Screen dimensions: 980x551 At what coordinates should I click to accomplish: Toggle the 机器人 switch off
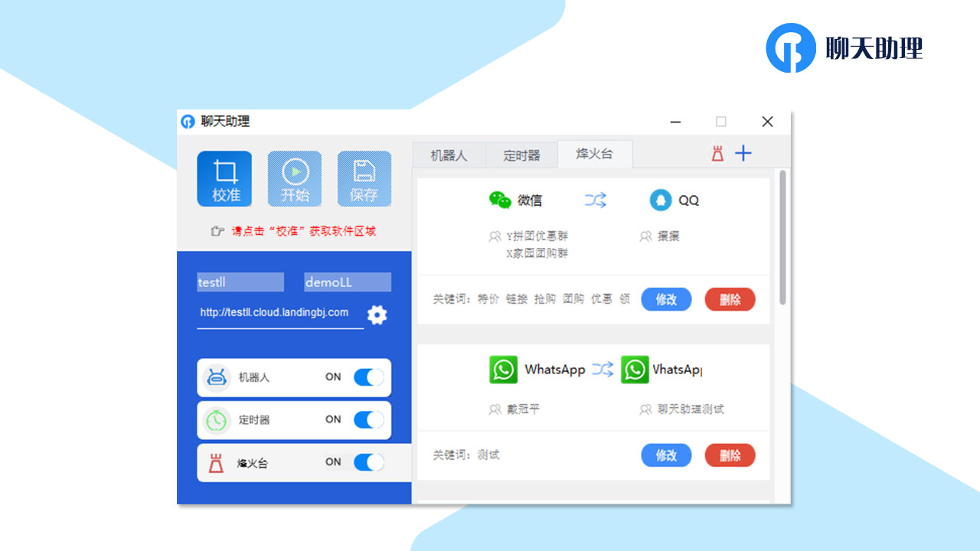[368, 377]
